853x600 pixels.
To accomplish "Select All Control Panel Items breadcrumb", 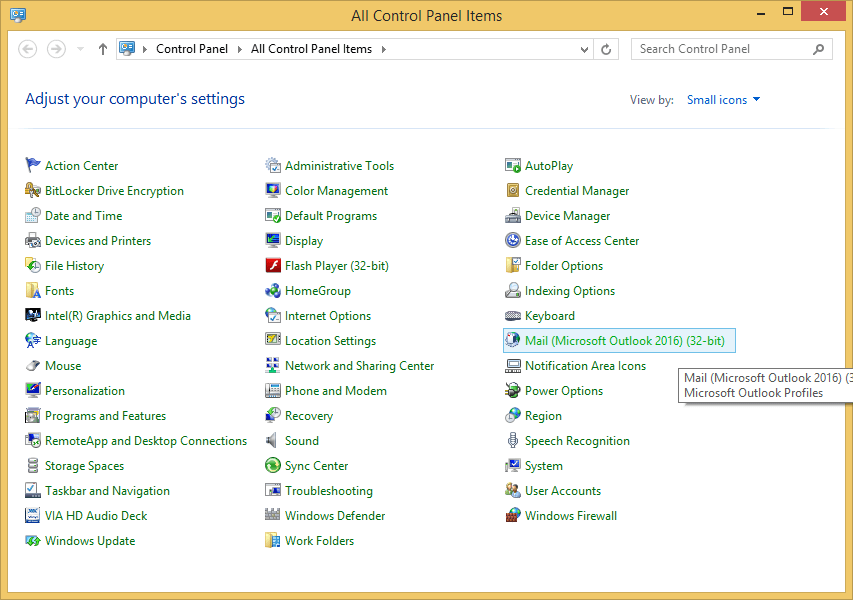I will click(x=314, y=47).
